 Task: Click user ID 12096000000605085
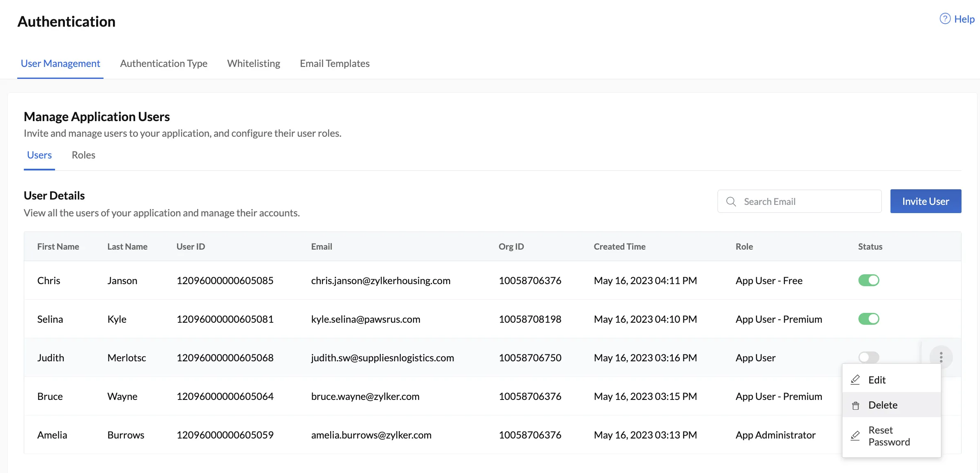(x=225, y=280)
